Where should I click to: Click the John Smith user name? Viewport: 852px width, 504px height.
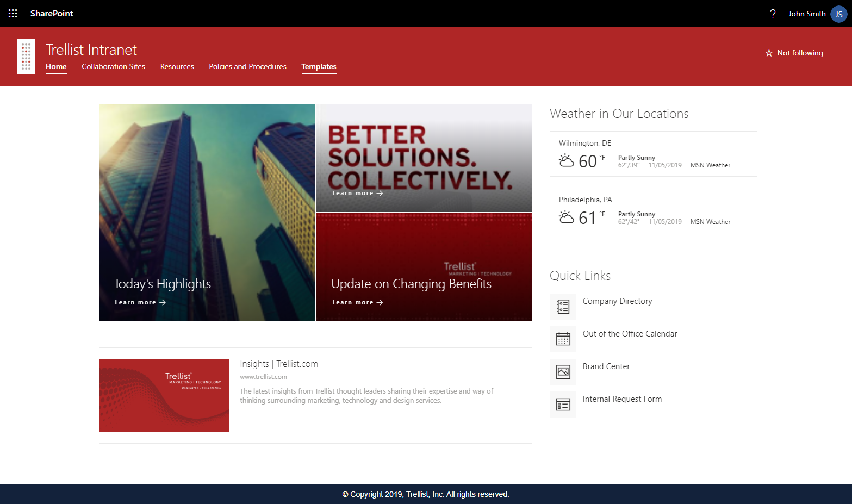(807, 14)
